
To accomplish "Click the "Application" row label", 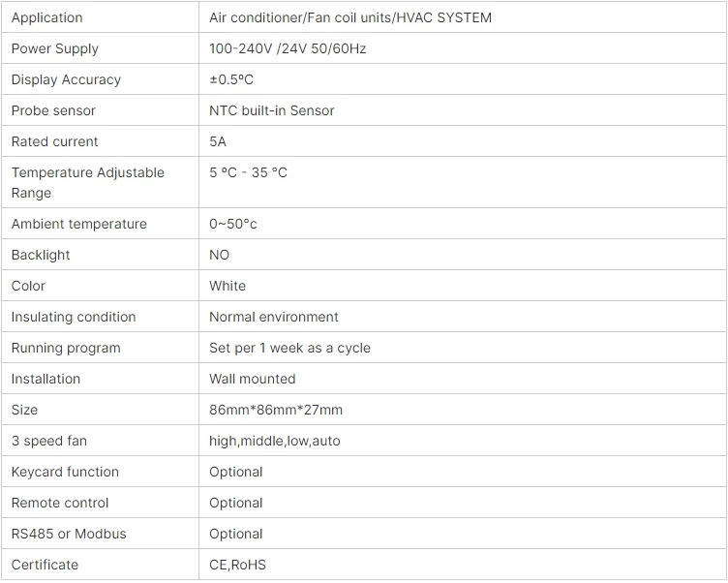I will point(46,17).
